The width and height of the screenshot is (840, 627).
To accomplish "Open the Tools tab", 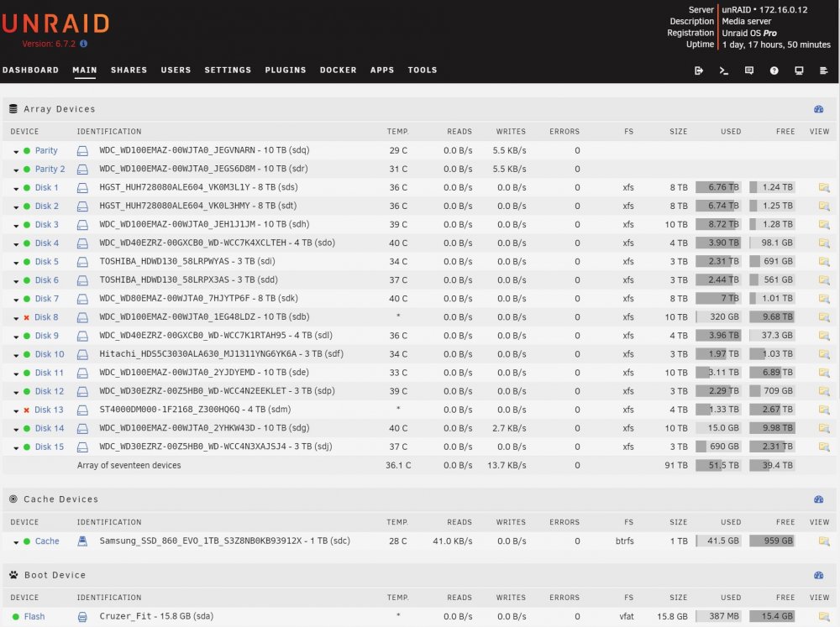I will 423,71.
